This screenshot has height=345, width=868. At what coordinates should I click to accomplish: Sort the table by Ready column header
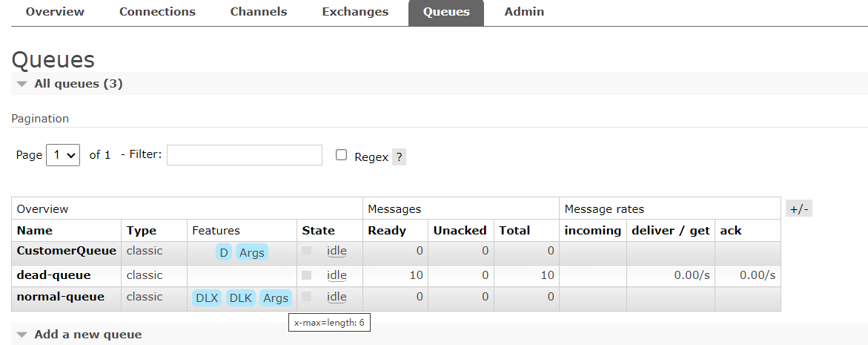click(387, 231)
